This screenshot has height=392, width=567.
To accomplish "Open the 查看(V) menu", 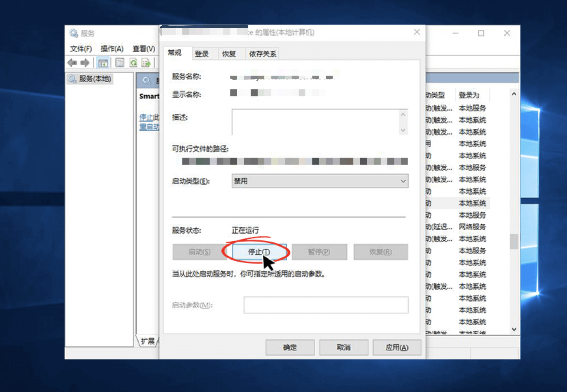I will [x=143, y=49].
